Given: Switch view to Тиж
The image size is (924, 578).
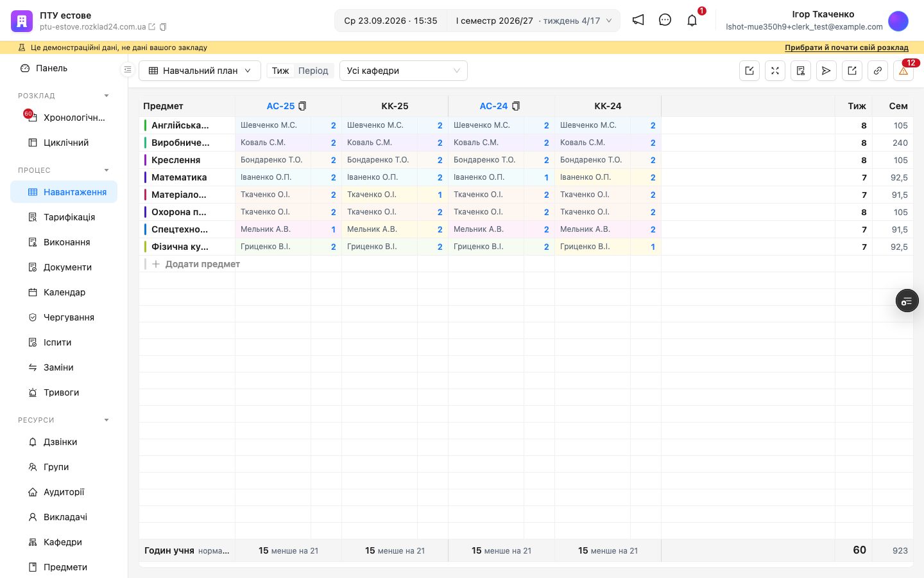Looking at the screenshot, I should tap(280, 71).
